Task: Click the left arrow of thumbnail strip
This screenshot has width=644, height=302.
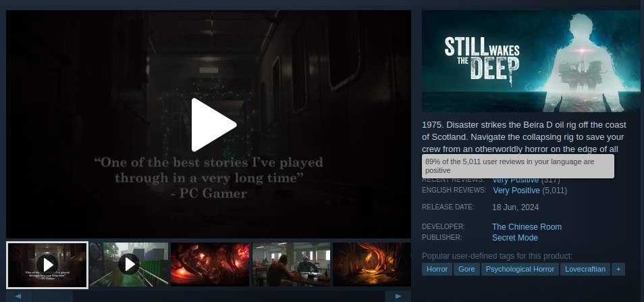Action: pyautogui.click(x=18, y=296)
